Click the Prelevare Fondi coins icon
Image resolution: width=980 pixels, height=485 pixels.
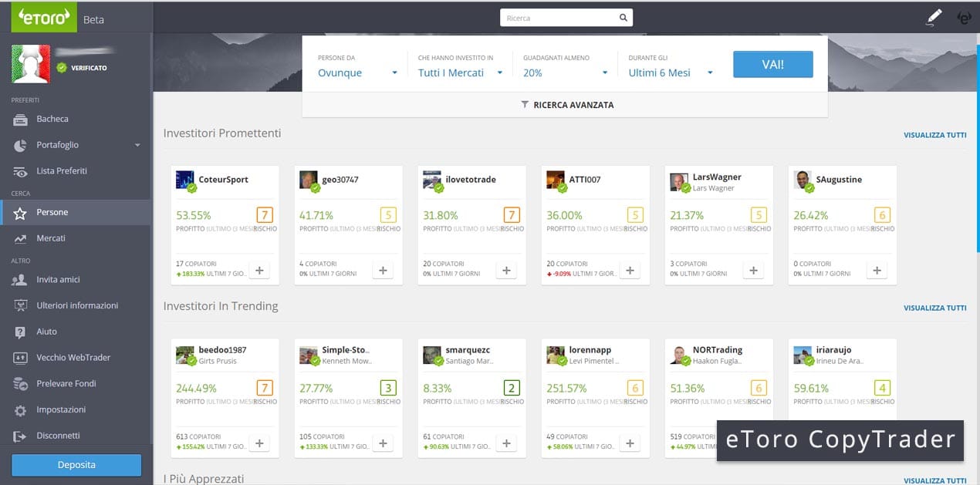[x=21, y=383]
